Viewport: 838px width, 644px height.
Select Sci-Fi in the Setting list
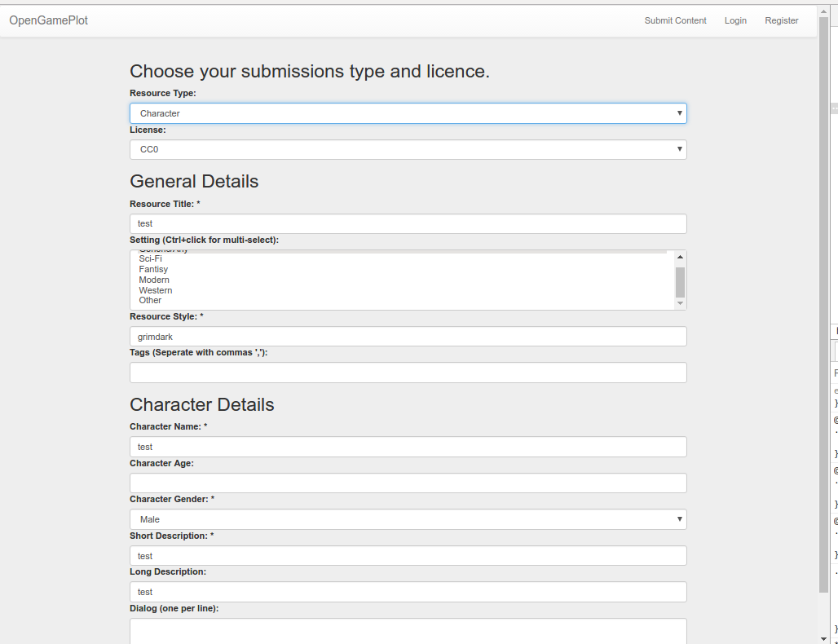[x=151, y=259]
